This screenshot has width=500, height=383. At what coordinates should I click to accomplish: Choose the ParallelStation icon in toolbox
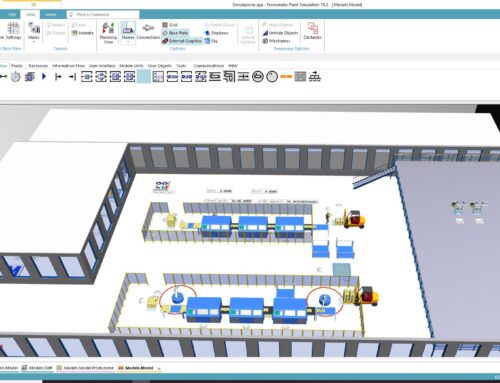[x=101, y=77]
